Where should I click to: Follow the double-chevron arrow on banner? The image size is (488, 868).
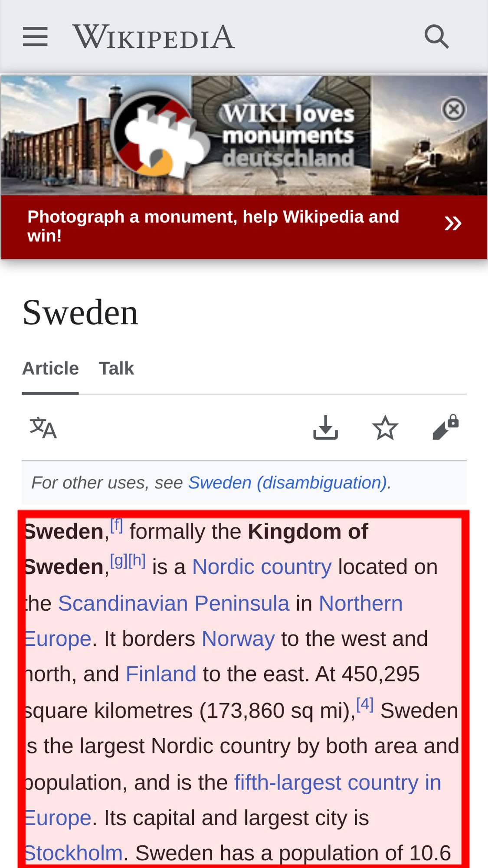tap(453, 224)
